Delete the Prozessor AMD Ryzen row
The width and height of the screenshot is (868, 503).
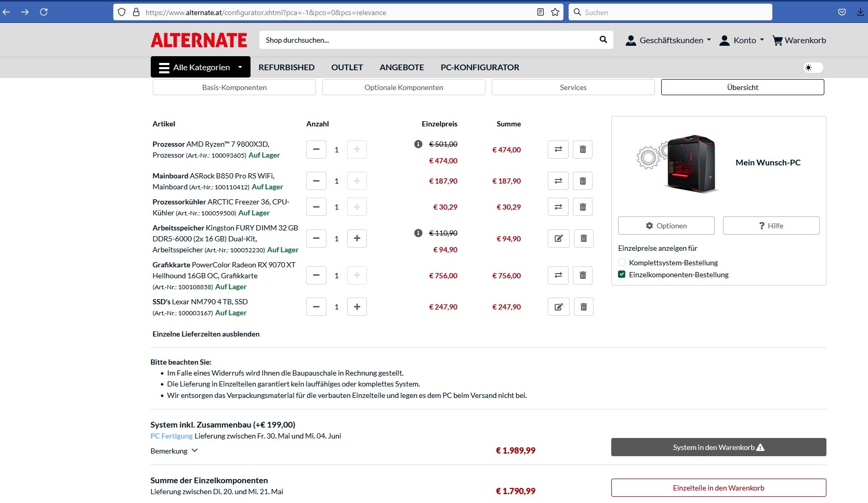(x=583, y=150)
